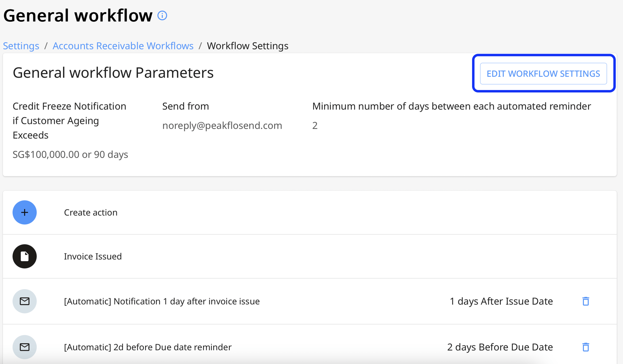Click the Credit Freeze Notification label
Viewport: 623px width, 364px height.
coord(70,120)
